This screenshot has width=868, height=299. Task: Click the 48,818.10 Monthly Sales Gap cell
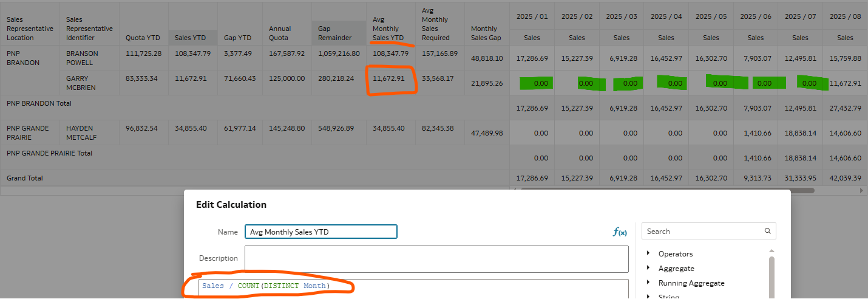click(x=487, y=58)
